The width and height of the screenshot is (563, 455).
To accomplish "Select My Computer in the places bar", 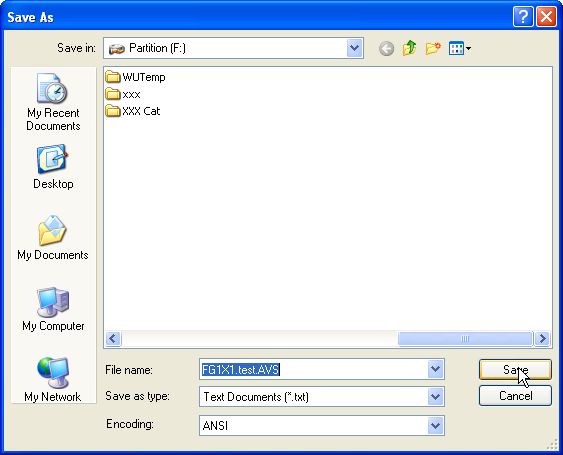I will click(53, 309).
